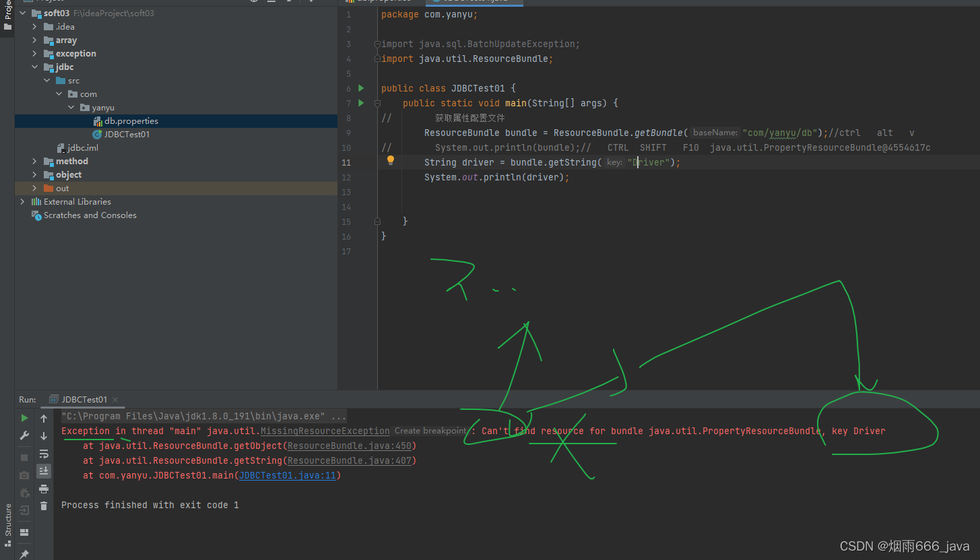The height and width of the screenshot is (560, 980).
Task: Place cursor in "Driver" string on line 11
Action: [x=649, y=162]
